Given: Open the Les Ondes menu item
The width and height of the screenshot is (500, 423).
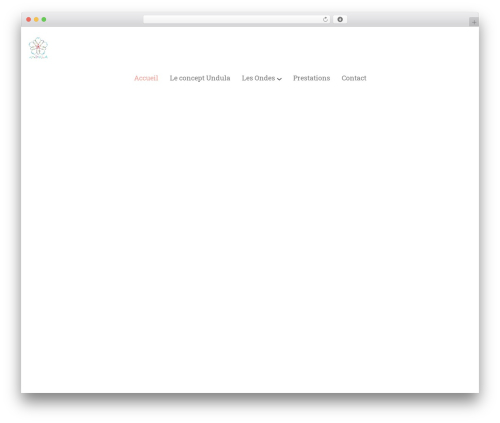Looking at the screenshot, I should (x=258, y=78).
